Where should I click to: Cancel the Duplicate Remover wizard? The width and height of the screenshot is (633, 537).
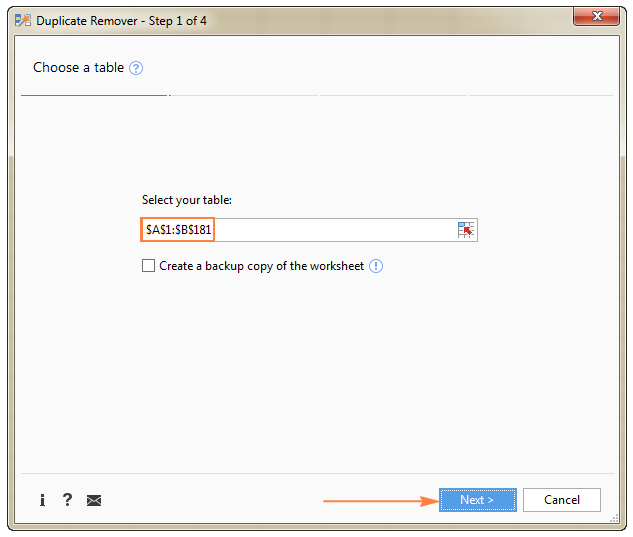point(561,500)
